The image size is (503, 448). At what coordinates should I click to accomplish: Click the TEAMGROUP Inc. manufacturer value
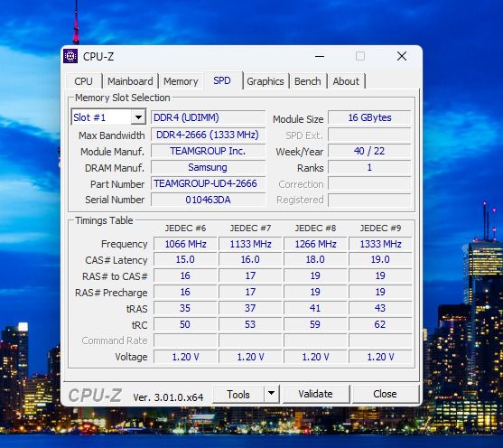[x=209, y=151]
